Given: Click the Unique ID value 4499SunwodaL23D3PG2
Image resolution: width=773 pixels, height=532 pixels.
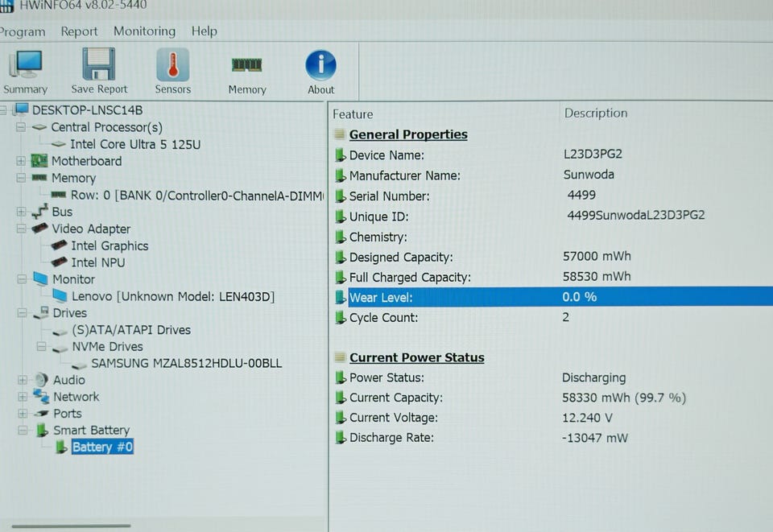Looking at the screenshot, I should coord(636,215).
